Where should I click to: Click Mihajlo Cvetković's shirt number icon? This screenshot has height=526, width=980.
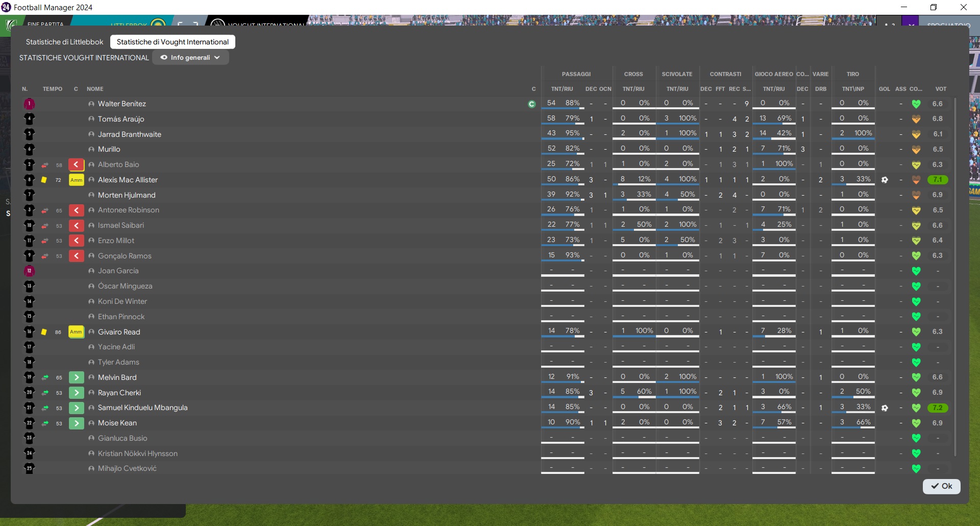click(29, 468)
